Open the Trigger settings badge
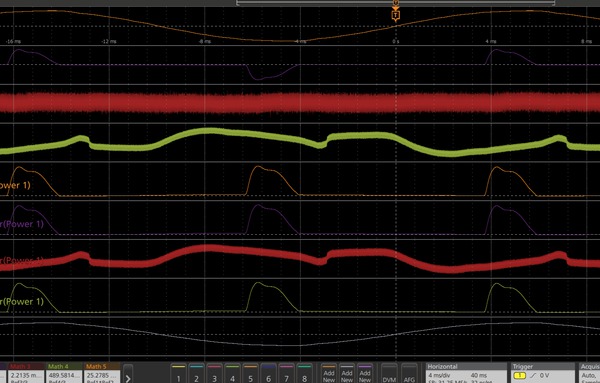The width and height of the screenshot is (600, 383). click(543, 373)
